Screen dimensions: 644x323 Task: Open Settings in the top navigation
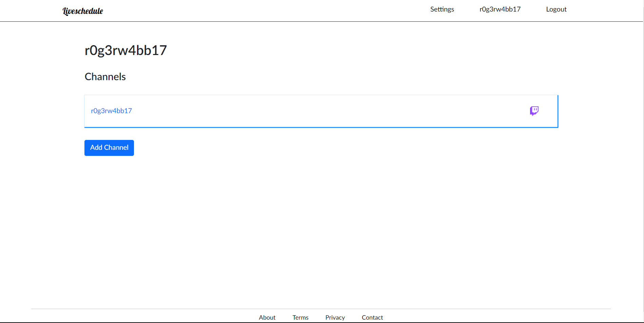(x=442, y=9)
